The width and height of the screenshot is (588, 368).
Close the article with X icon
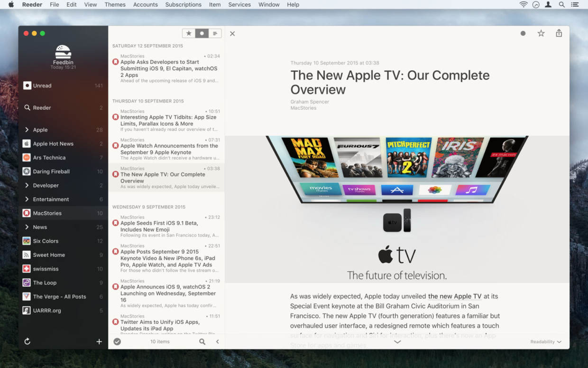pyautogui.click(x=232, y=34)
